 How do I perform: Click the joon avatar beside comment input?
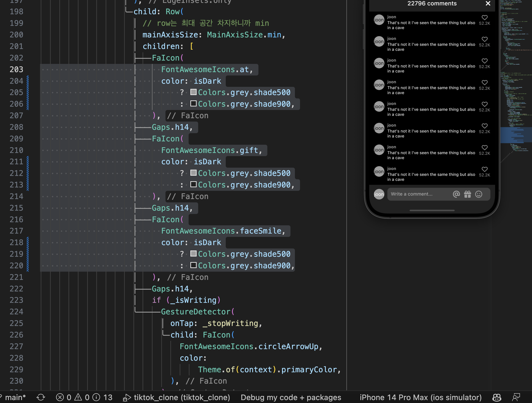pyautogui.click(x=379, y=194)
